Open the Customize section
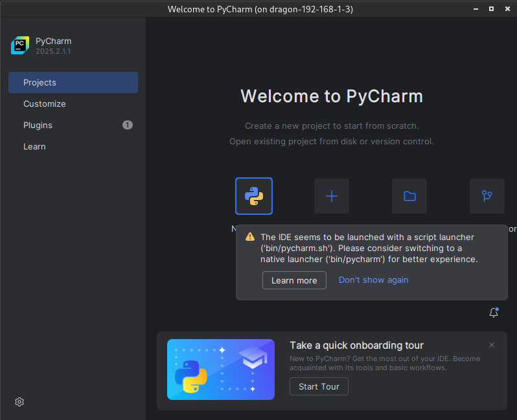The image size is (517, 420). pyautogui.click(x=73, y=104)
